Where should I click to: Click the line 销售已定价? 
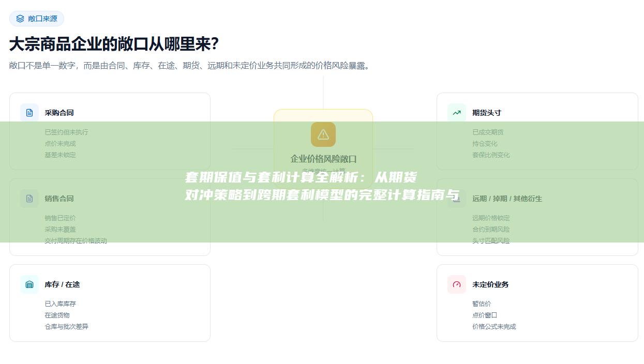(x=61, y=218)
